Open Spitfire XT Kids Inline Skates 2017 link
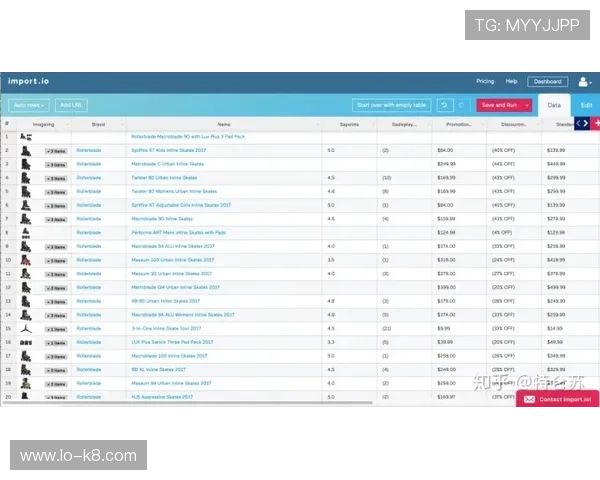Image resolution: width=600 pixels, height=480 pixels. (168, 150)
